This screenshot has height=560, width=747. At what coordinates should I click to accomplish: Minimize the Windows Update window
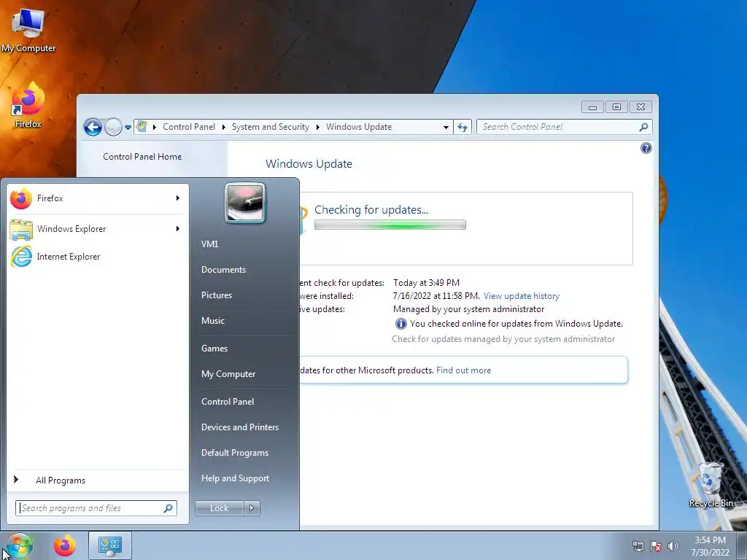coord(592,107)
